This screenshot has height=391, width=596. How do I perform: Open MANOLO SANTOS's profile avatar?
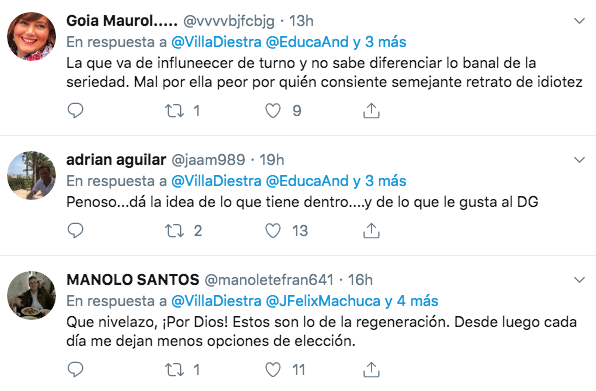[x=32, y=296]
